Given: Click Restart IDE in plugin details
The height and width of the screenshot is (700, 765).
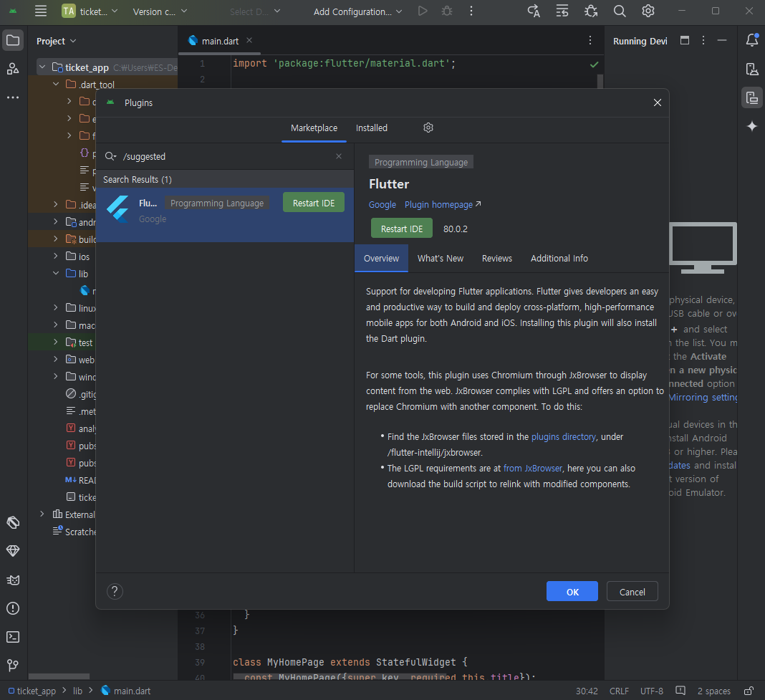Looking at the screenshot, I should click(402, 228).
